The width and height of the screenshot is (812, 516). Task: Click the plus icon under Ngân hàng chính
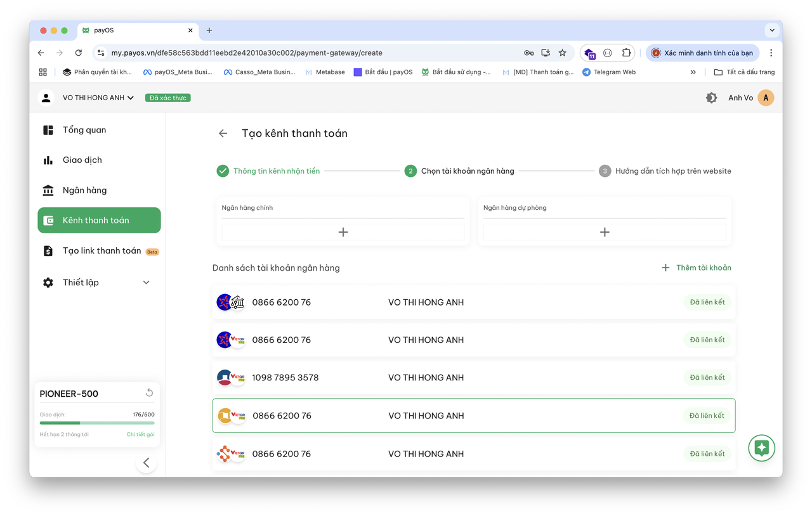[343, 232]
